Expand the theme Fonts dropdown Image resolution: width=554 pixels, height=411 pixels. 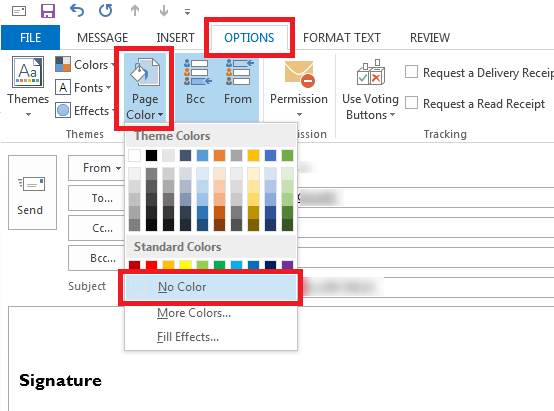pos(83,87)
